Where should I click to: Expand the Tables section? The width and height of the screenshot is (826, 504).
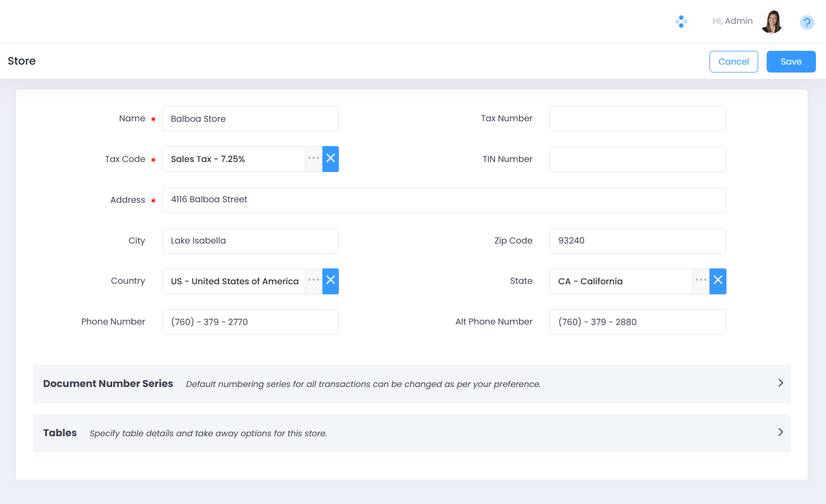point(780,433)
